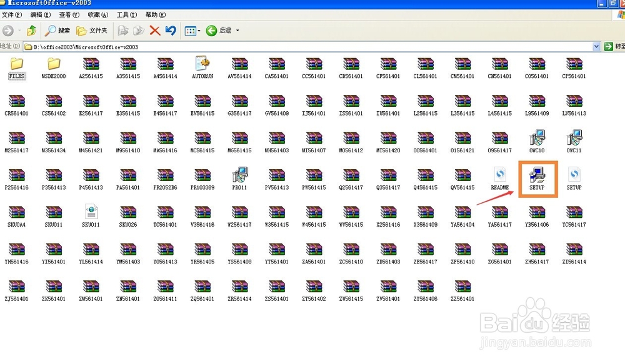Toggle the 文件夹 folders pane
This screenshot has height=364, width=625.
[92, 30]
